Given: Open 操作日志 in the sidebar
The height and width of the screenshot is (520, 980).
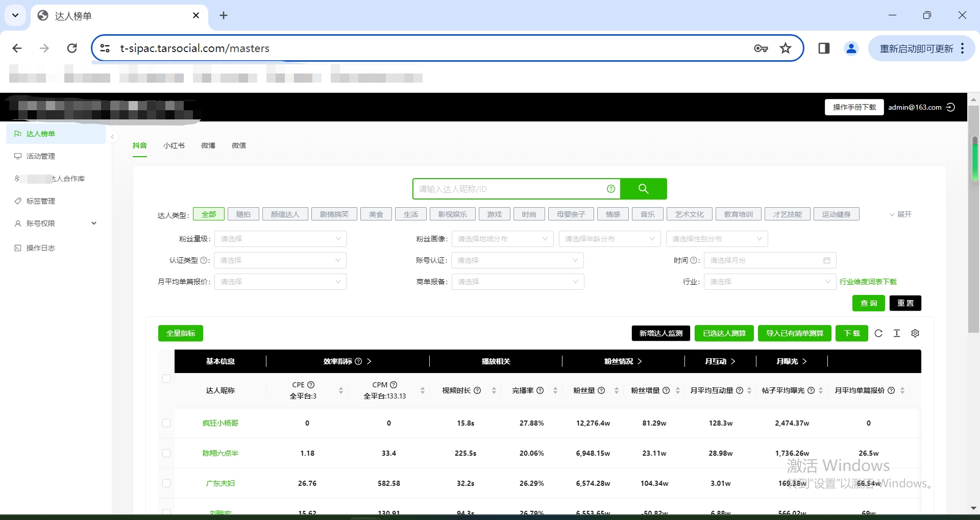Looking at the screenshot, I should 56,248.
